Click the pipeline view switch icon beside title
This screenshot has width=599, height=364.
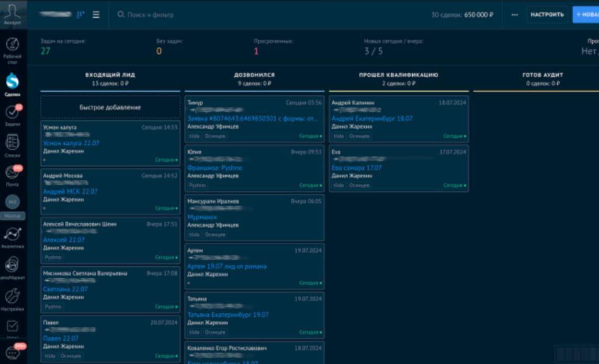(80, 15)
